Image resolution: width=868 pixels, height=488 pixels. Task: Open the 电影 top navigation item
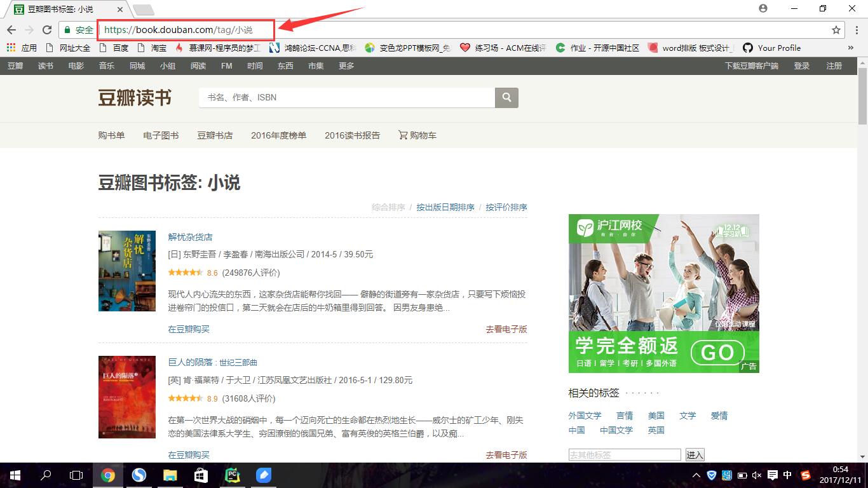76,66
